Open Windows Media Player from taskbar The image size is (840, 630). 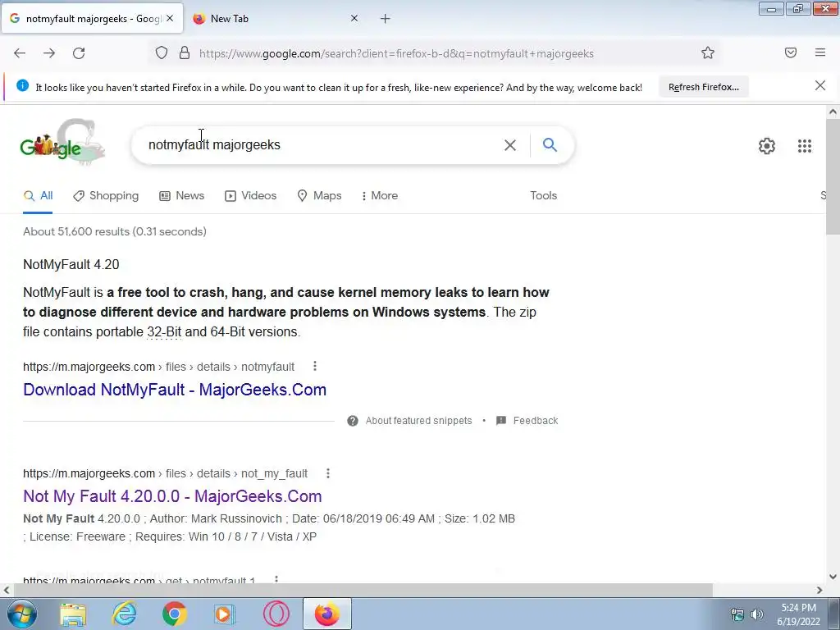pos(225,614)
